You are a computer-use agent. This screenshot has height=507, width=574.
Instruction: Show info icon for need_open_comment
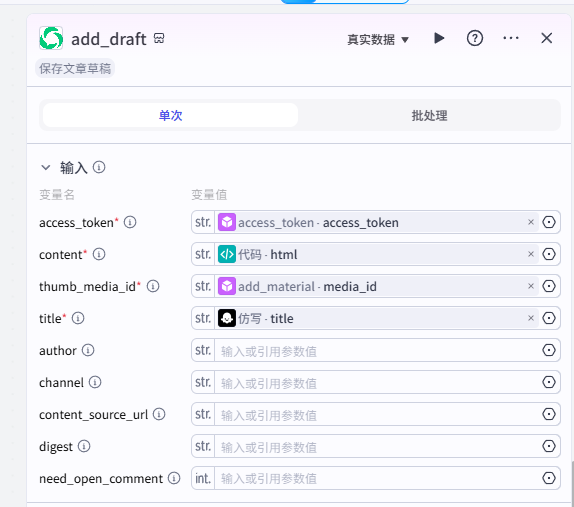[x=174, y=478]
